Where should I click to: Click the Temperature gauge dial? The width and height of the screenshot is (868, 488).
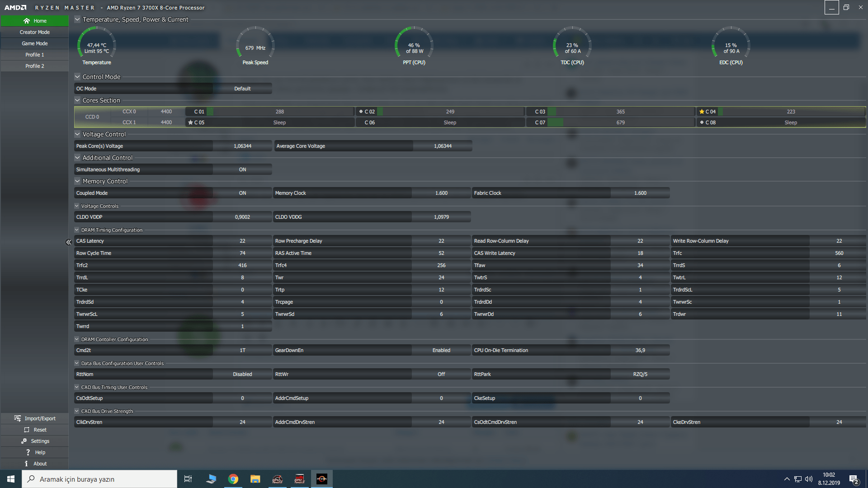pos(96,45)
